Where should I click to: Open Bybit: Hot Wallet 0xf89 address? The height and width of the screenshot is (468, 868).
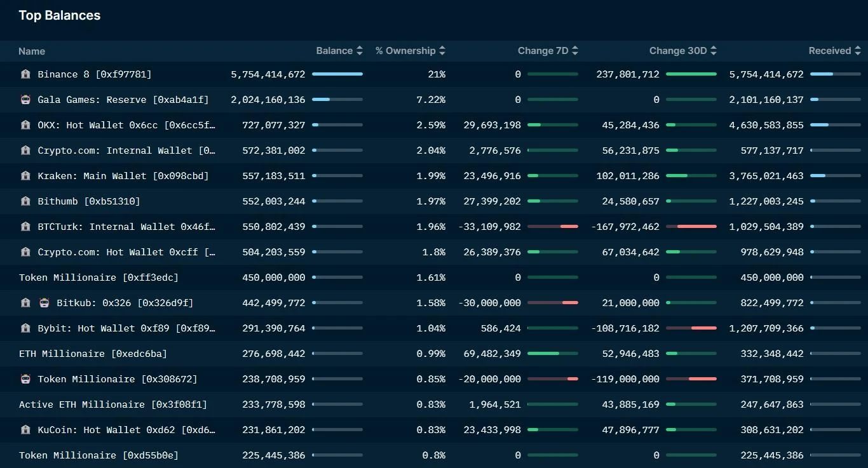click(x=126, y=328)
